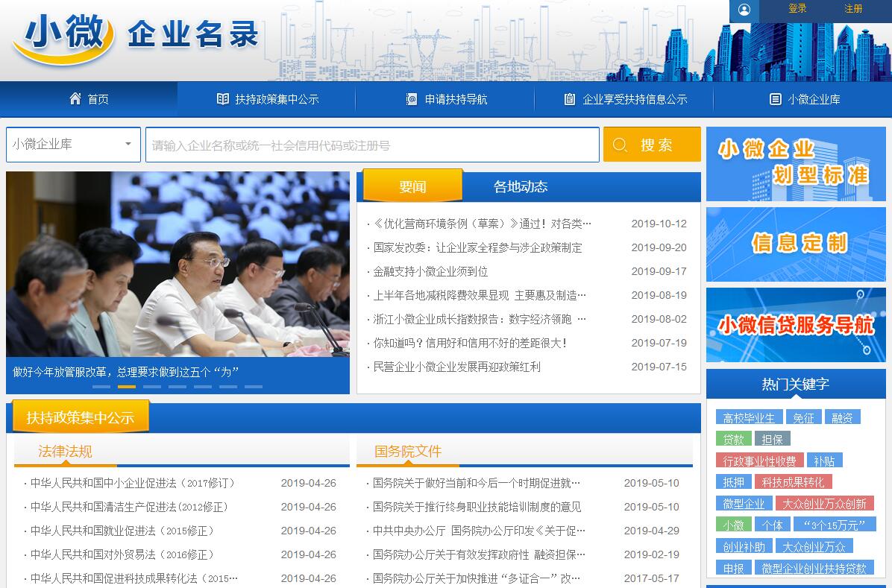
Task: Switch to the 各地动态 news tab
Action: [520, 186]
